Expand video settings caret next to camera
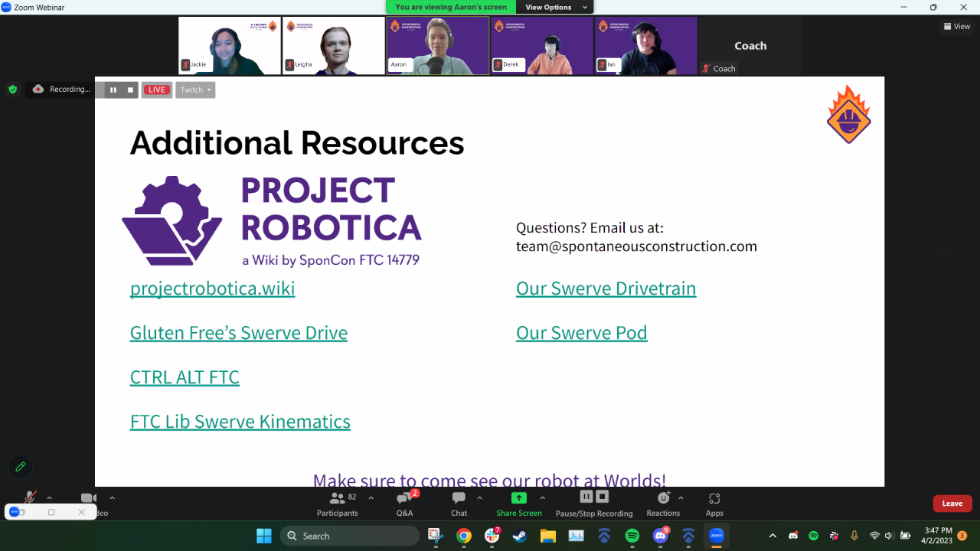 click(x=112, y=498)
